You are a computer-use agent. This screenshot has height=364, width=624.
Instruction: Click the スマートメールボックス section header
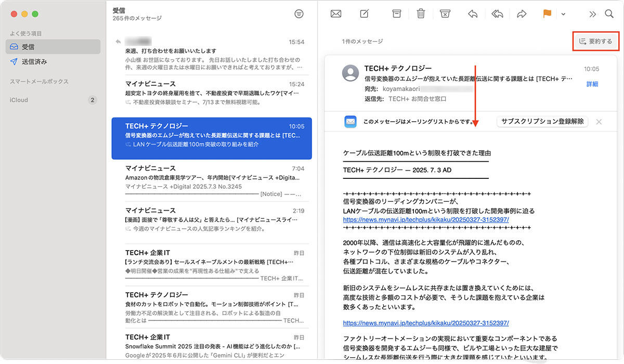point(39,82)
